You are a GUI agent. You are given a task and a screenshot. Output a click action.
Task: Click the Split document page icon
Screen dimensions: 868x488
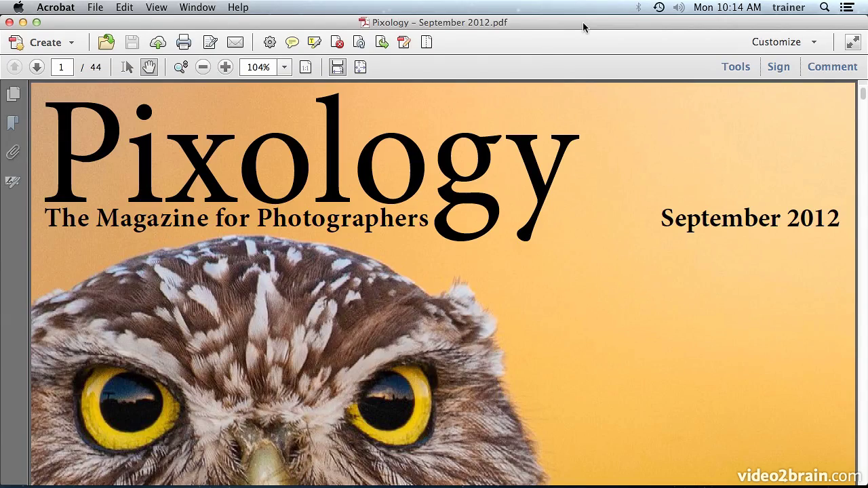(427, 42)
